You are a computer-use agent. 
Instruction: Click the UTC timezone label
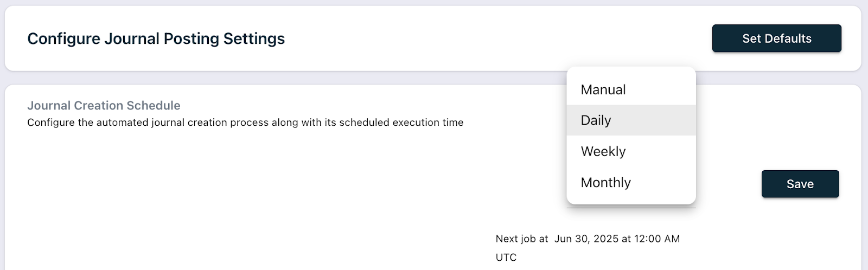pyautogui.click(x=506, y=257)
